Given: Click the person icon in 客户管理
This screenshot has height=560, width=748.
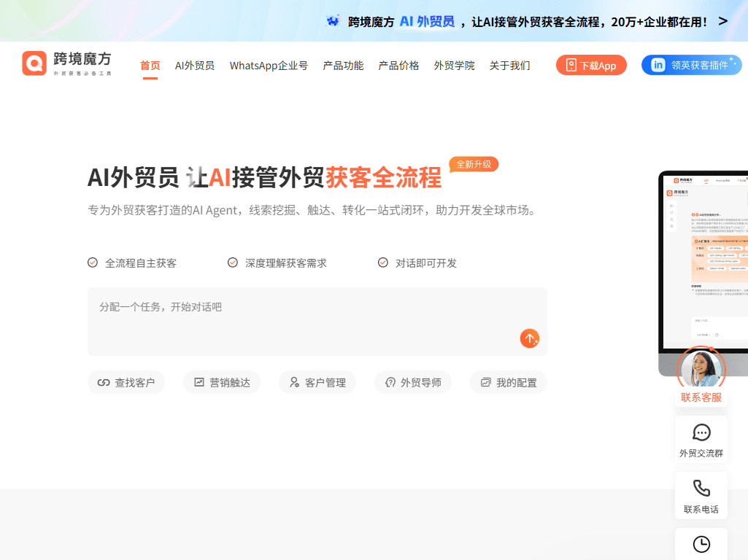Looking at the screenshot, I should click(294, 382).
